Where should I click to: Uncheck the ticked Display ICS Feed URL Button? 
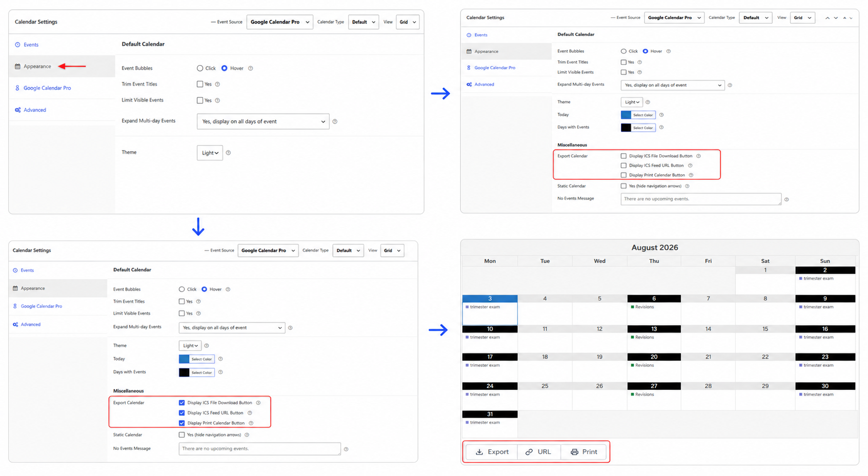coord(181,413)
